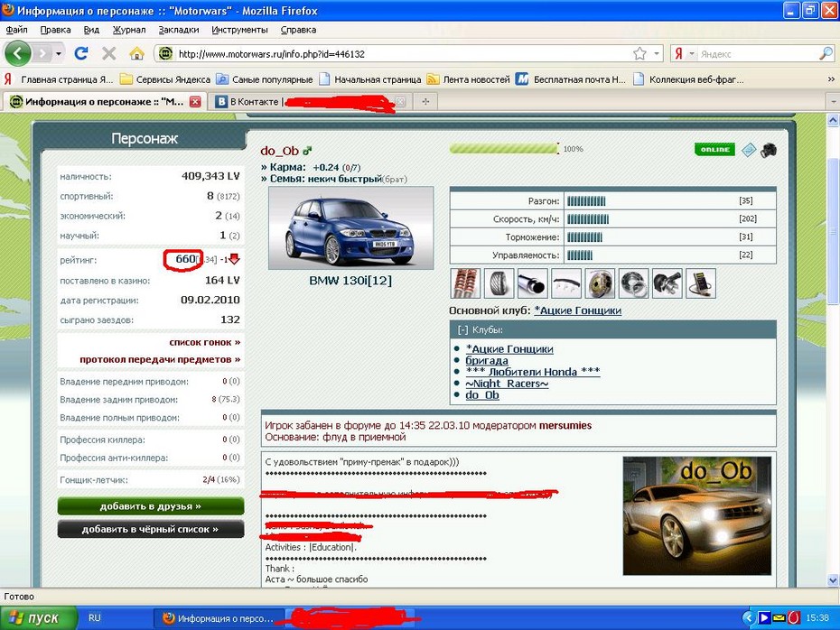Click the exhaust pipe part icon
Screen dimensions: 840x630
(x=533, y=283)
